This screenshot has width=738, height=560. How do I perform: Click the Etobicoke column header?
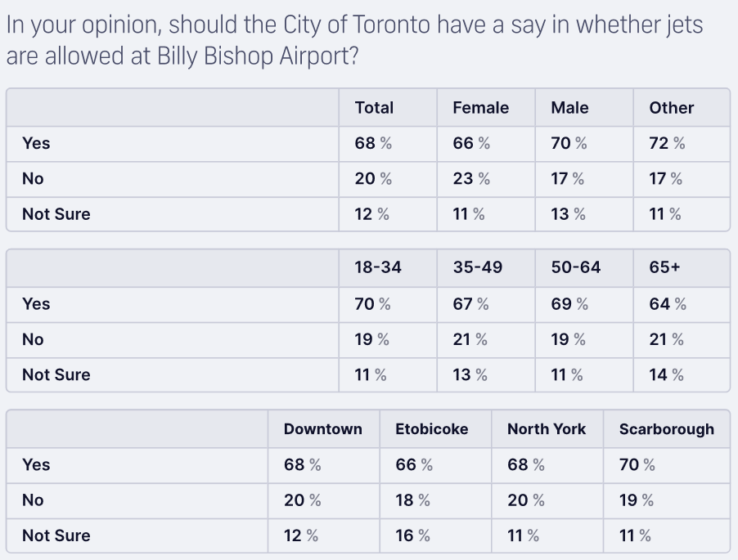(x=431, y=429)
